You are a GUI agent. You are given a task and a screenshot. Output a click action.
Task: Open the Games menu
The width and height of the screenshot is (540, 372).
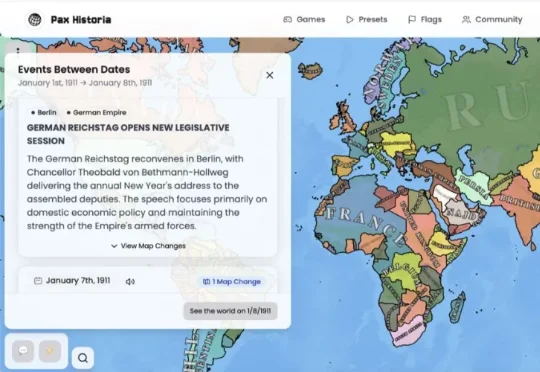(304, 20)
